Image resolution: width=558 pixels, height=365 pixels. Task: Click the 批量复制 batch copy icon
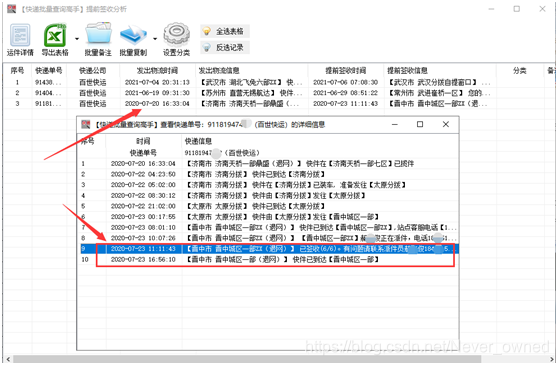pyautogui.click(x=133, y=39)
